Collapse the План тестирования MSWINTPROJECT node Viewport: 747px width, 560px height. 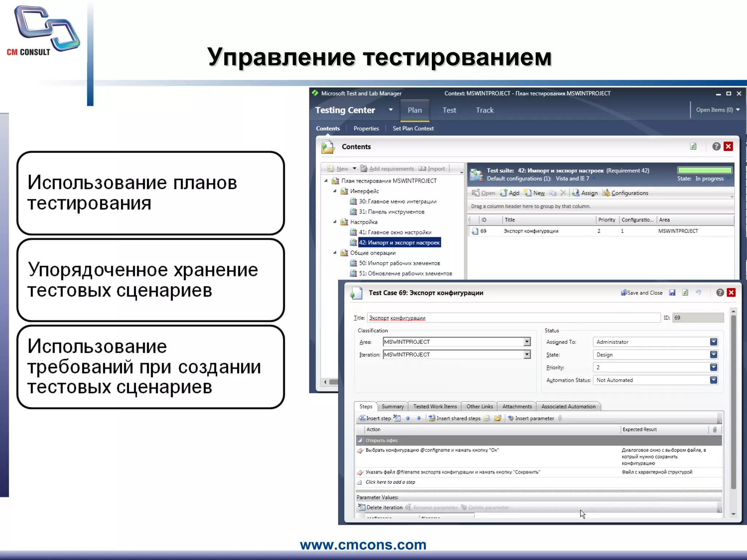click(326, 180)
